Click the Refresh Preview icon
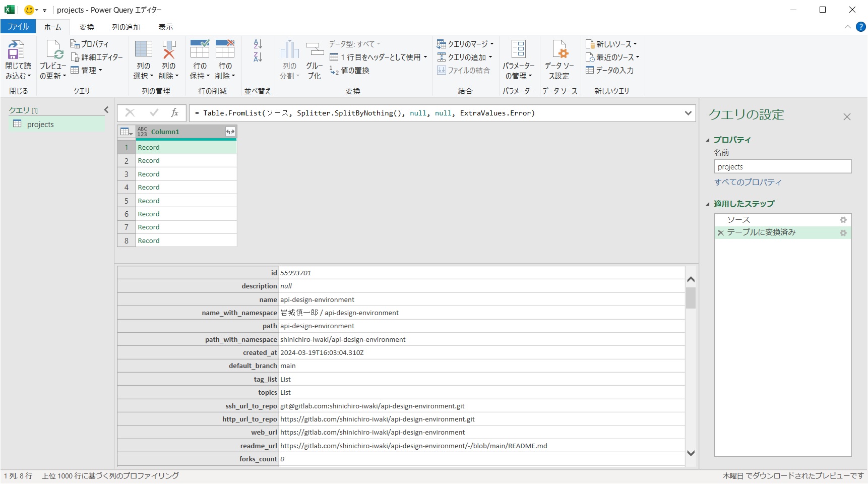This screenshot has width=868, height=484. click(53, 50)
